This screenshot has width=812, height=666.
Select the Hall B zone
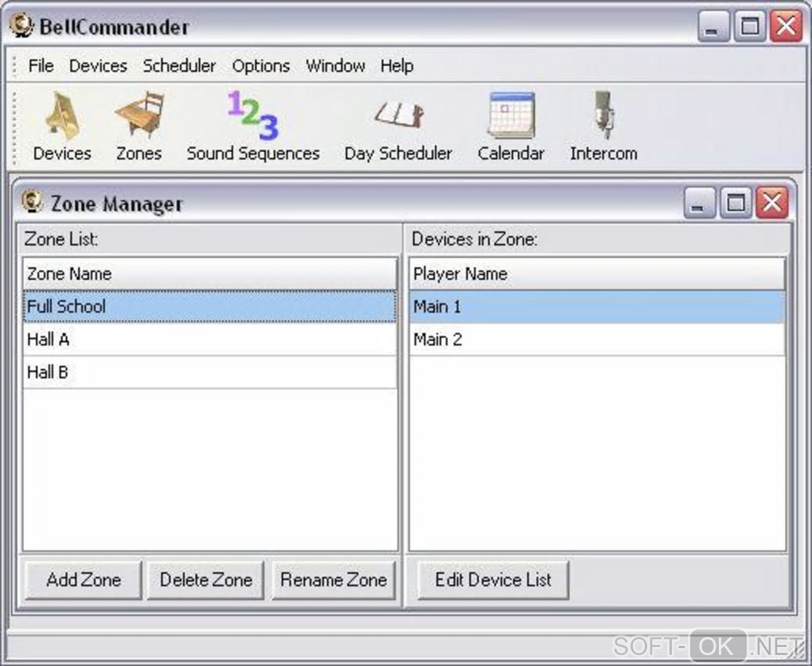click(209, 372)
